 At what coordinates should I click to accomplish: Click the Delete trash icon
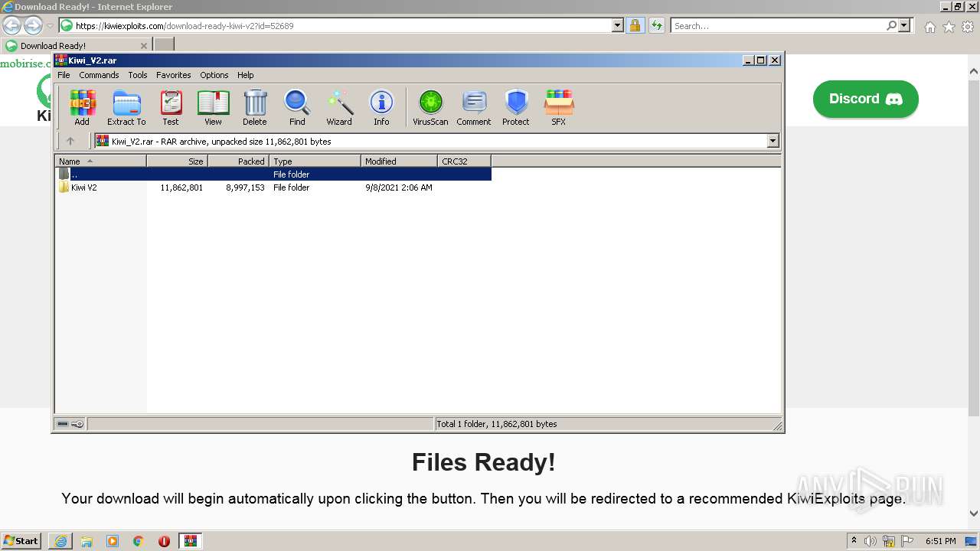click(x=255, y=108)
